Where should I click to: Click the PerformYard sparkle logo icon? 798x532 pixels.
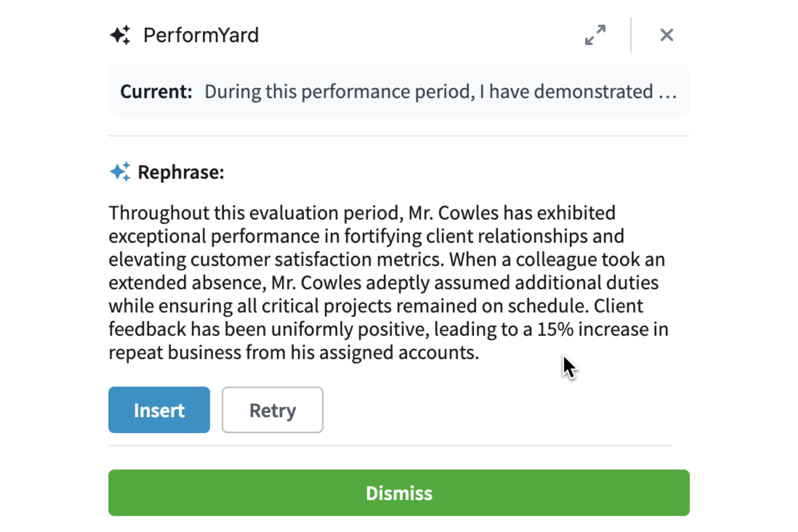[120, 35]
